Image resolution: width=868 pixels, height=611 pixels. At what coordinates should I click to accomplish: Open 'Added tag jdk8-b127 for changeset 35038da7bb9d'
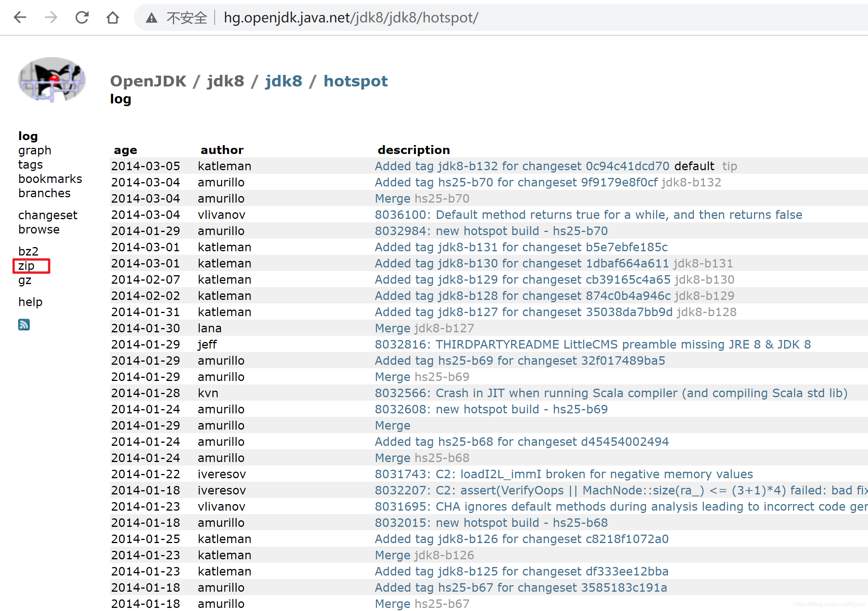[x=524, y=312]
